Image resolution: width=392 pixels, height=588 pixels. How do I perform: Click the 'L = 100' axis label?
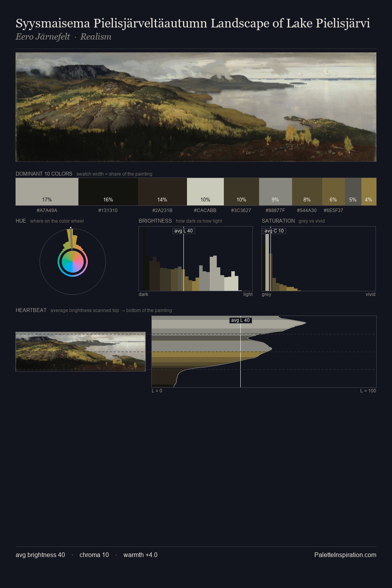pyautogui.click(x=368, y=391)
